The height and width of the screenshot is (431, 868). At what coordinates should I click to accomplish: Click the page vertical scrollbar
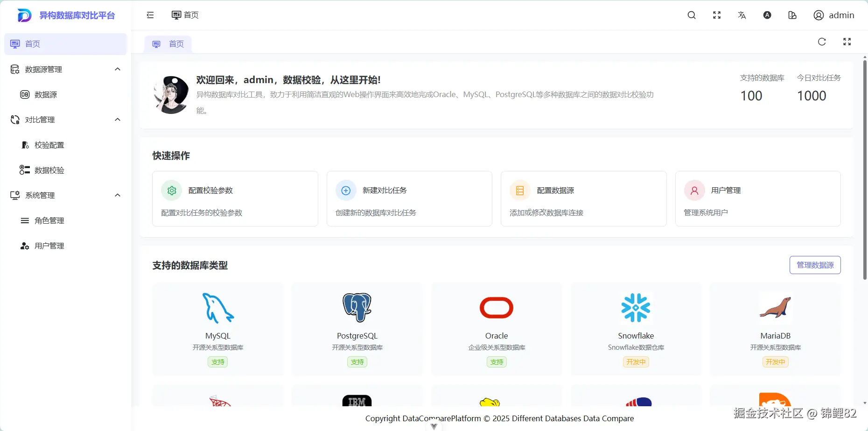(x=865, y=170)
